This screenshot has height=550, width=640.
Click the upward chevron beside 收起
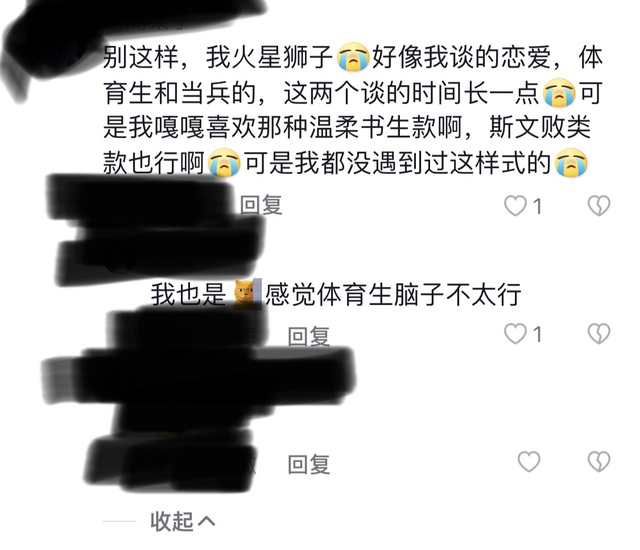click(x=206, y=521)
